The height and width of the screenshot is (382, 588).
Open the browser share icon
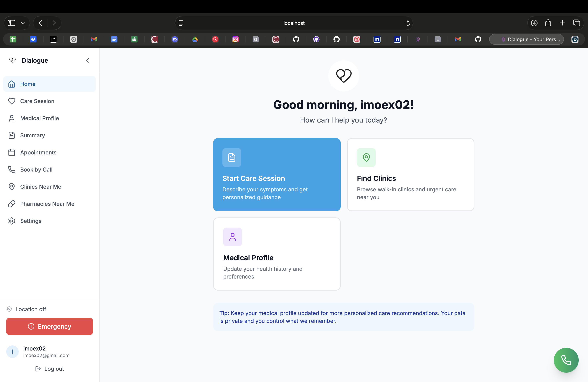tap(548, 23)
